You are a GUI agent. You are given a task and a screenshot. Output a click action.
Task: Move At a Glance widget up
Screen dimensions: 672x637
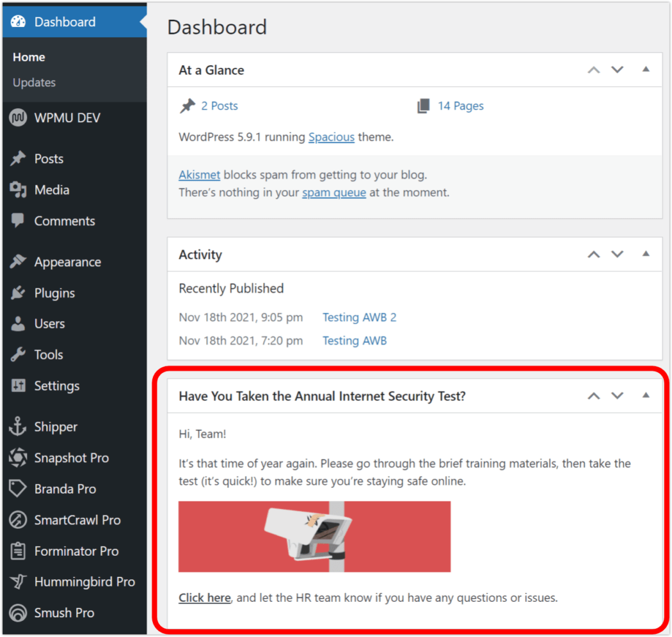click(x=593, y=70)
